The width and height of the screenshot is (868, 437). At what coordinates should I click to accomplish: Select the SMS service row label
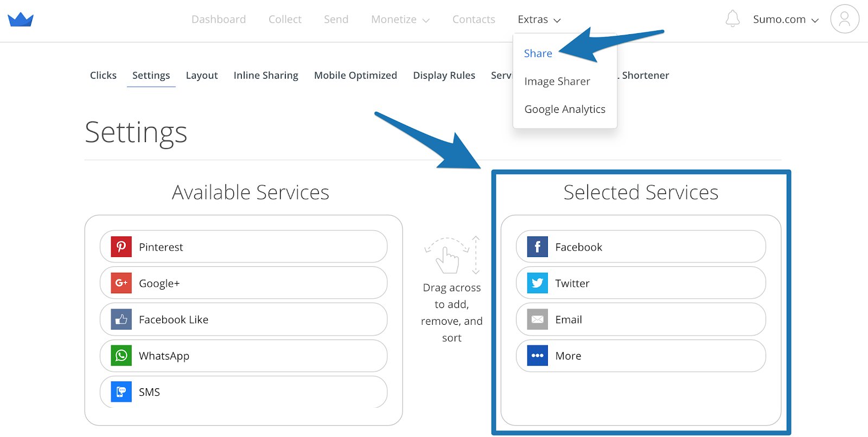pos(149,392)
